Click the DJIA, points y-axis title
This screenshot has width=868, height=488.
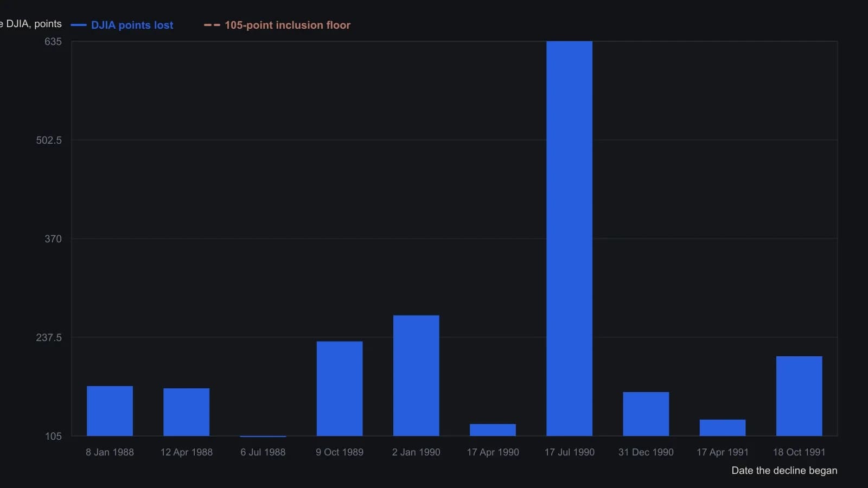(x=31, y=24)
